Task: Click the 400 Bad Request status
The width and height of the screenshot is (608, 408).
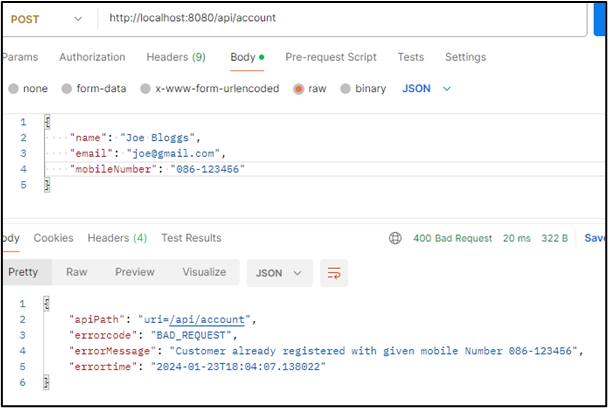Action: pyautogui.click(x=453, y=238)
